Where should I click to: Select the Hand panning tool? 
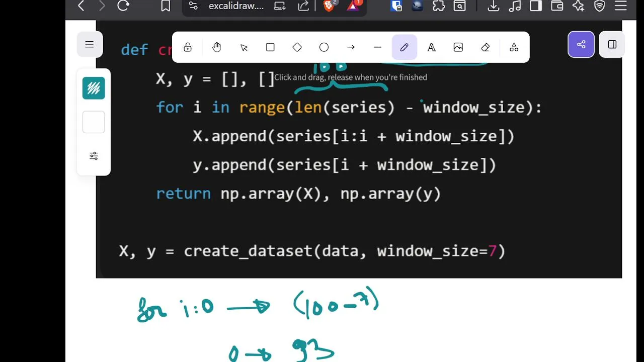point(217,47)
